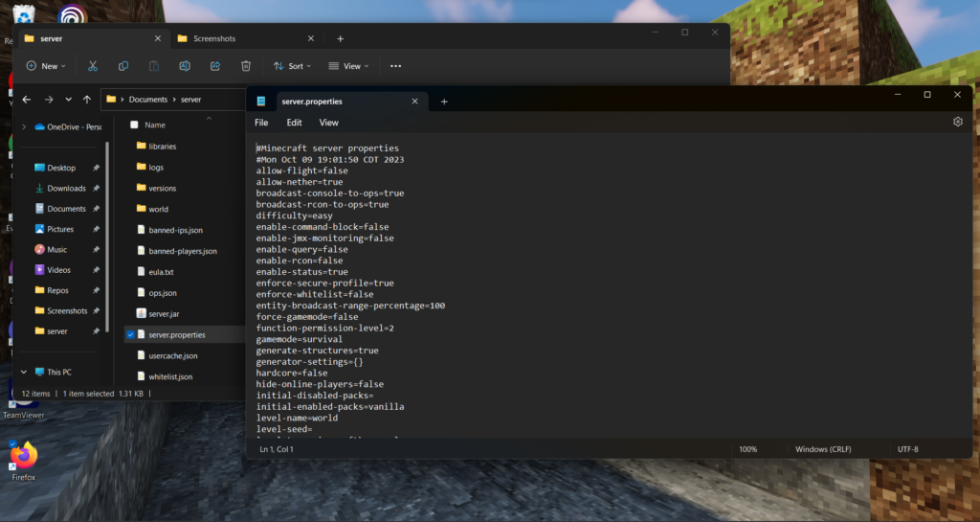Screen dimensions: 980x522
Task: Select the versions folder
Action: click(162, 188)
